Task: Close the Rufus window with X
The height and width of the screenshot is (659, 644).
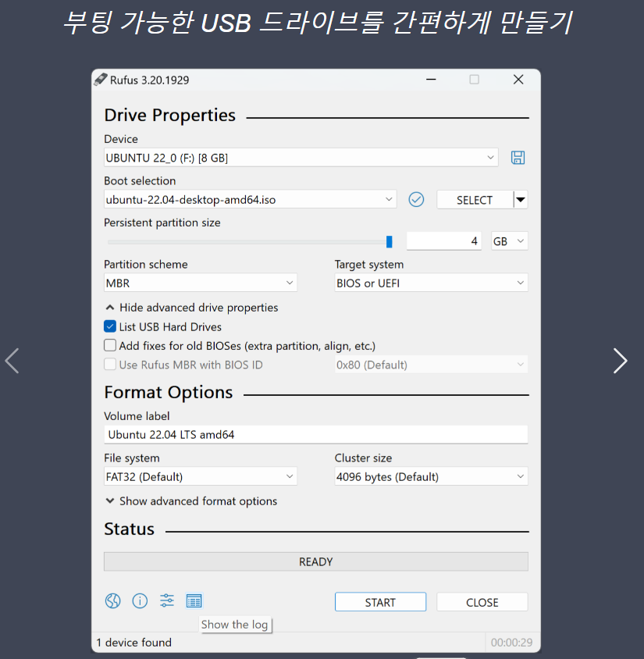Action: 518,80
